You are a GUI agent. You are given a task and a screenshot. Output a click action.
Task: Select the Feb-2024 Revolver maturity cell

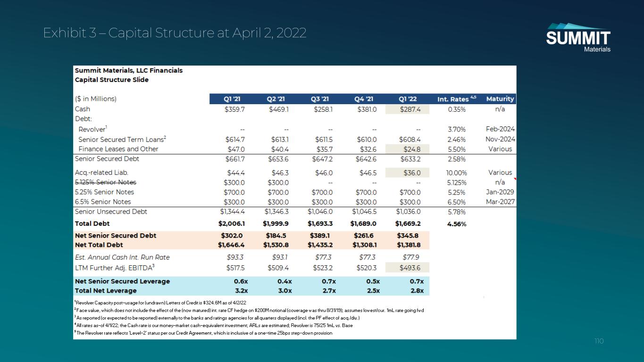500,129
